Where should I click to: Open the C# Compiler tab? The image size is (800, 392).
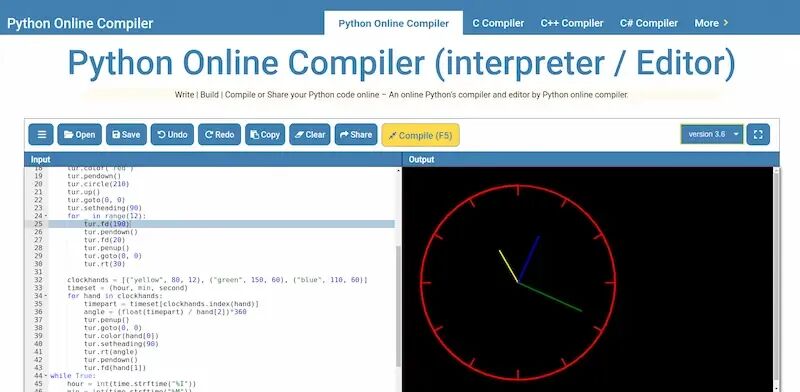click(649, 23)
